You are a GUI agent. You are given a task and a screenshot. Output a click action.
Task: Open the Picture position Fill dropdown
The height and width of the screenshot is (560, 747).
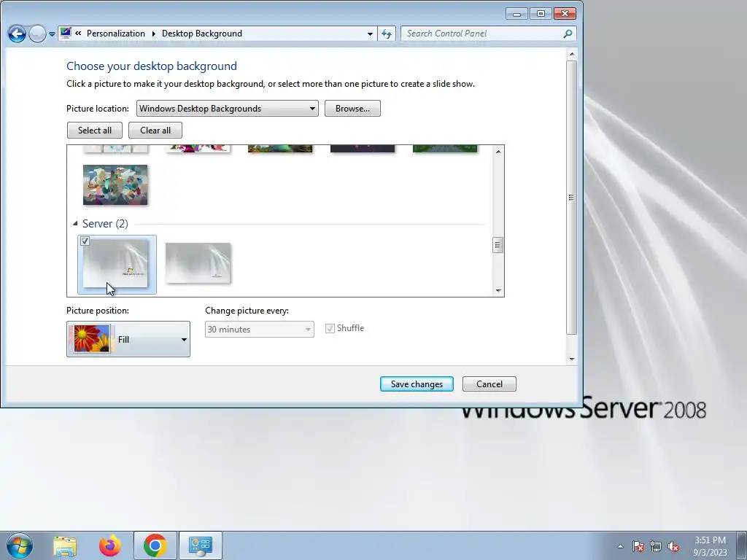click(x=128, y=339)
